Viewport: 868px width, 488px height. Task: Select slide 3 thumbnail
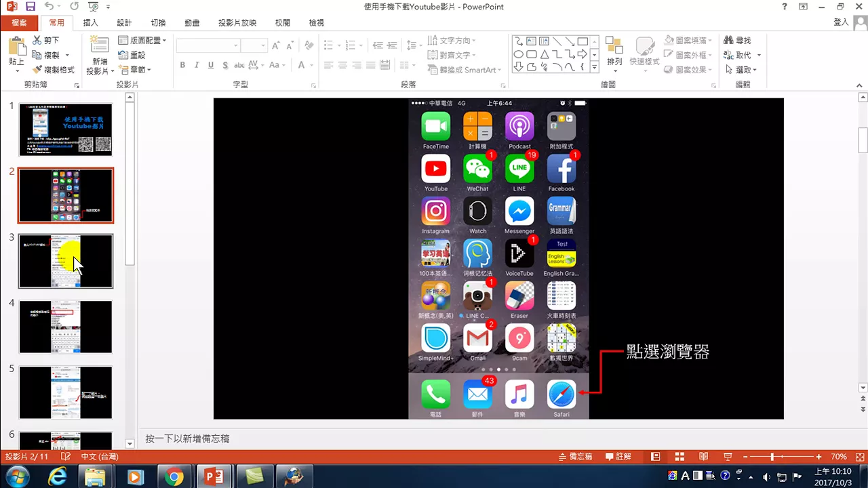click(x=66, y=261)
